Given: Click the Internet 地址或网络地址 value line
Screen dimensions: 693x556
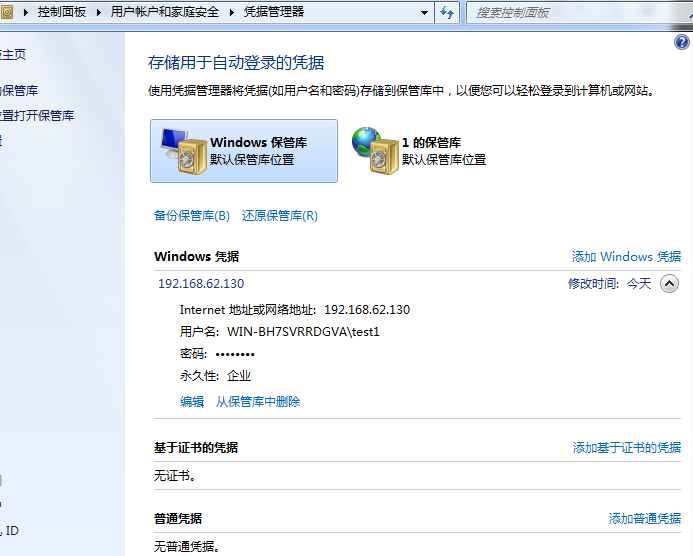Looking at the screenshot, I should click(x=295, y=310).
